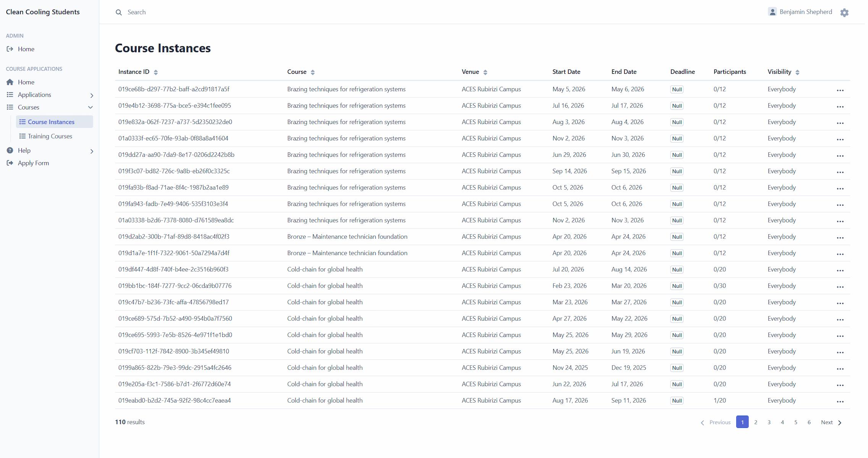Click the 1/20 participants cell

719,400
